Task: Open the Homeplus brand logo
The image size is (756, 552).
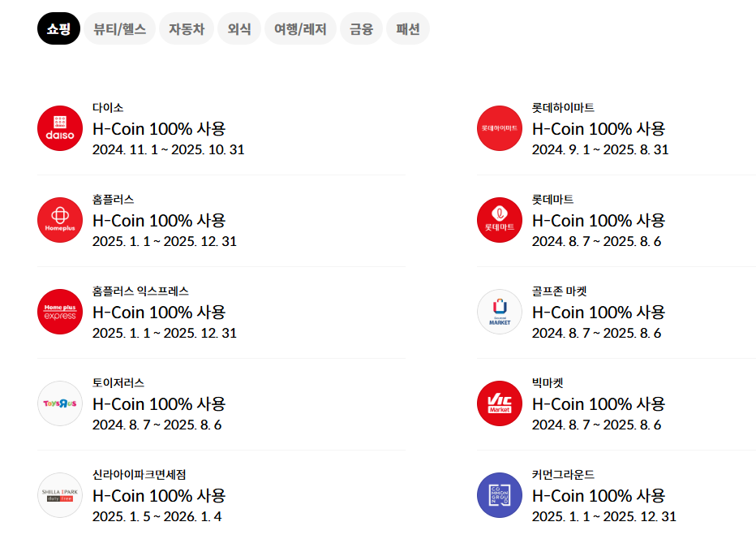Action: [60, 220]
